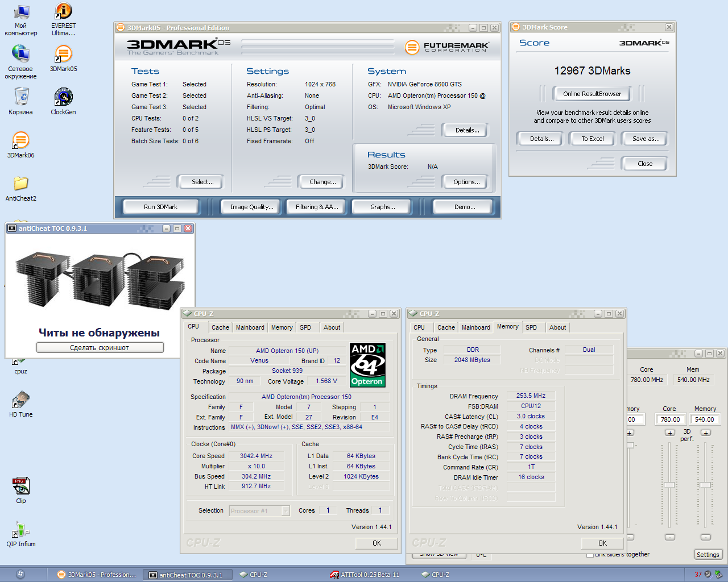The width and height of the screenshot is (728, 582).
Task: Open the SPD tab in right CPU-Z
Action: (x=531, y=327)
